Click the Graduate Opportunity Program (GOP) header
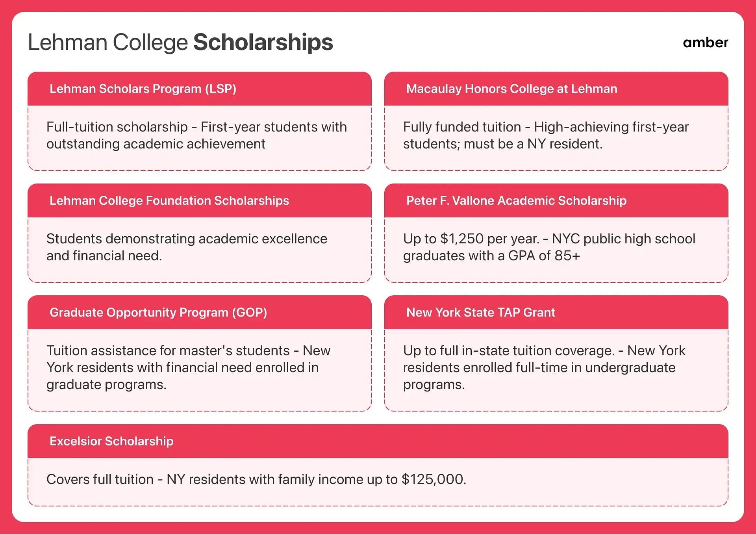 (200, 312)
